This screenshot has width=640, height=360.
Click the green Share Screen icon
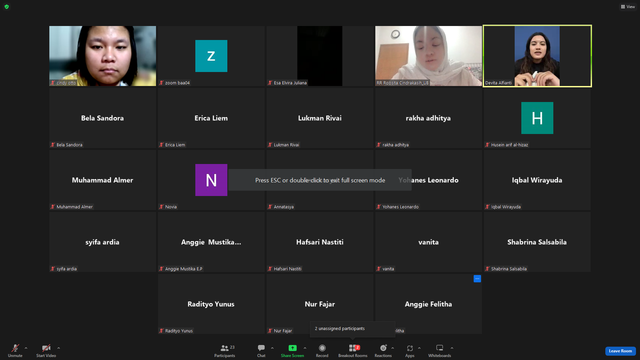click(x=293, y=348)
